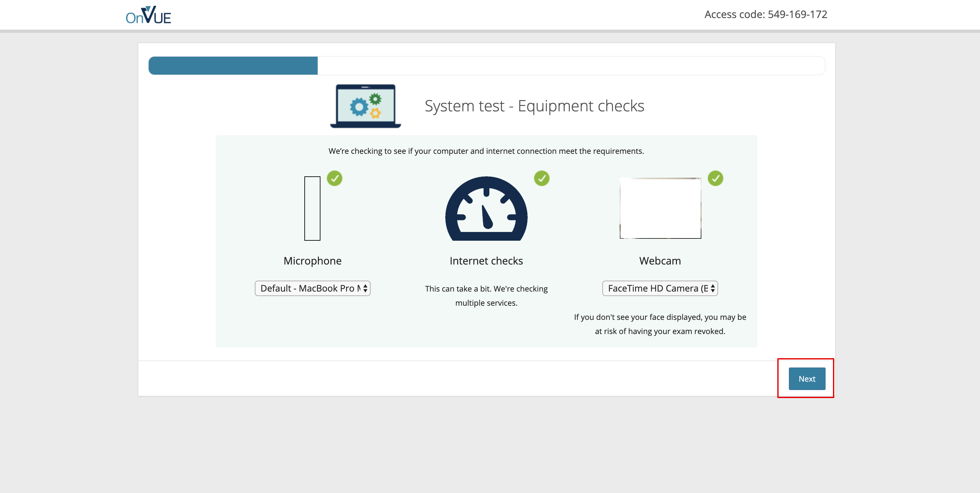Open the FaceTime HD Camera dropdown
The height and width of the screenshot is (493, 980).
(x=660, y=288)
